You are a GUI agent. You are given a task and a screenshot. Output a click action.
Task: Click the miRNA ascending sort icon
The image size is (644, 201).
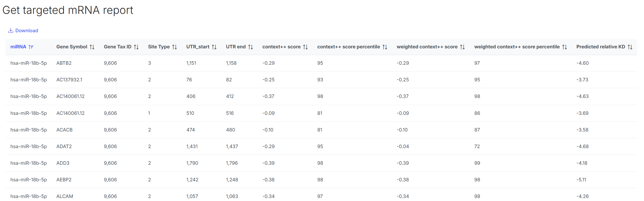tap(31, 47)
